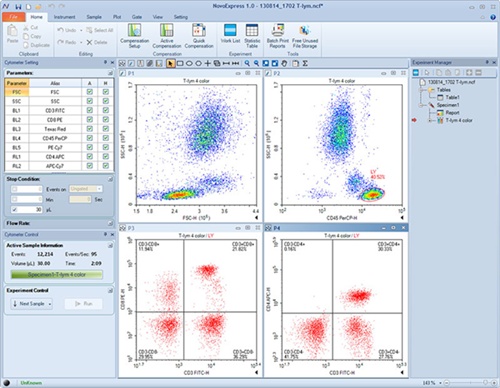
Task: Open the Statistic Table
Action: click(x=252, y=36)
